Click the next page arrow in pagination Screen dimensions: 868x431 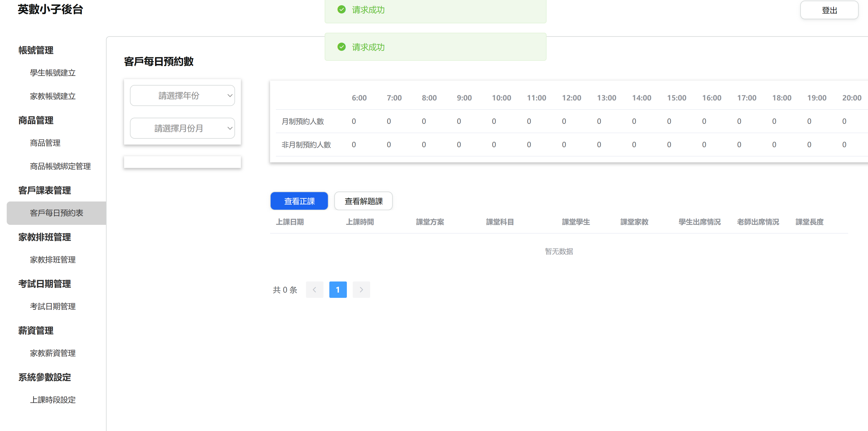[x=361, y=289]
